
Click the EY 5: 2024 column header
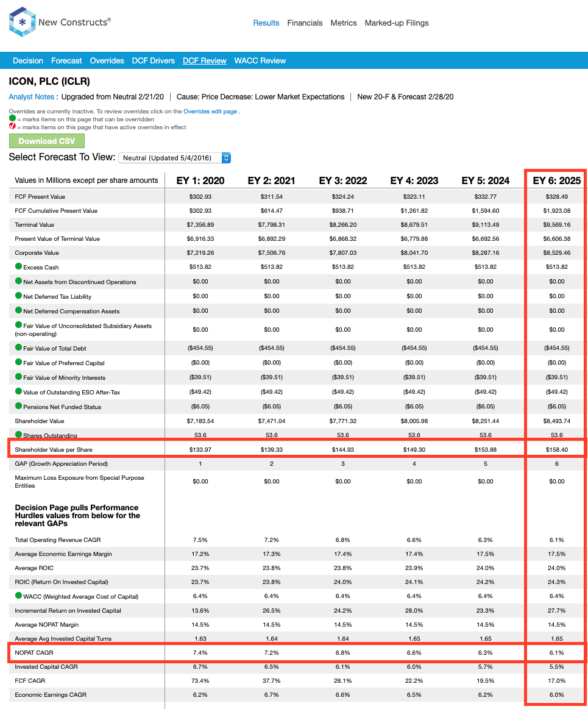(x=486, y=181)
